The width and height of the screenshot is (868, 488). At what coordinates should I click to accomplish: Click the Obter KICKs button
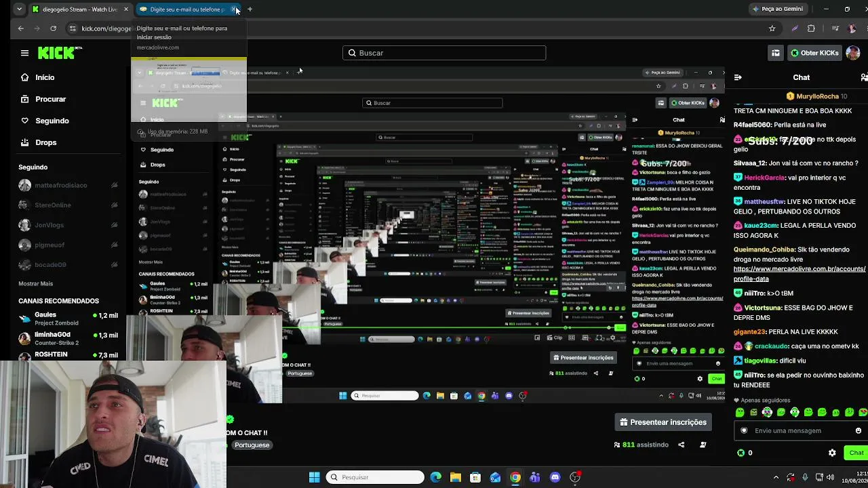[814, 53]
